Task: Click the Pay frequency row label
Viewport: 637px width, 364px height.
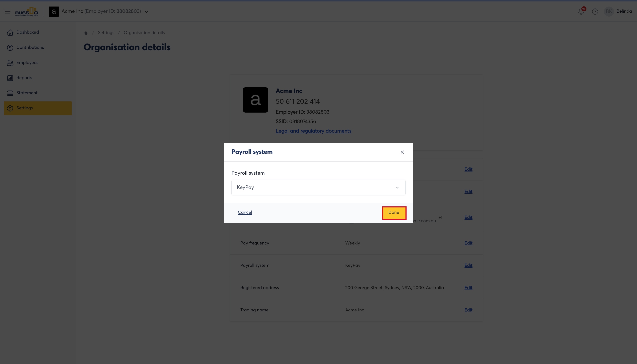Action: [x=254, y=243]
